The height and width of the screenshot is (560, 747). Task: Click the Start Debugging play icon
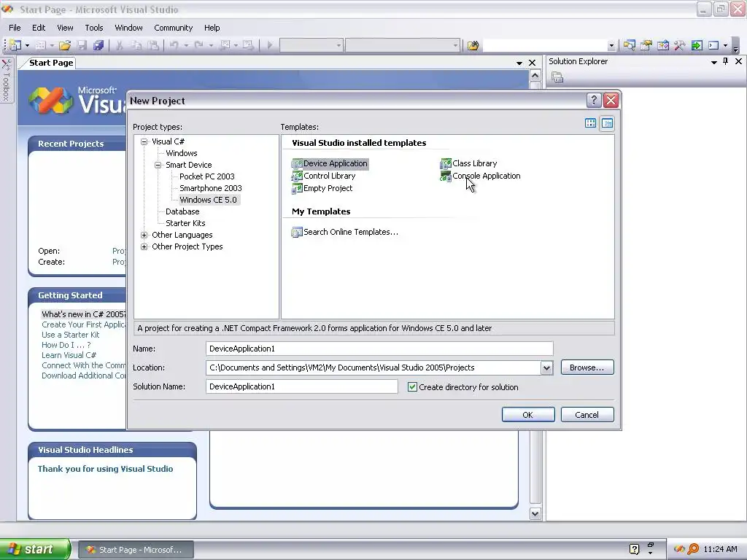[270, 45]
